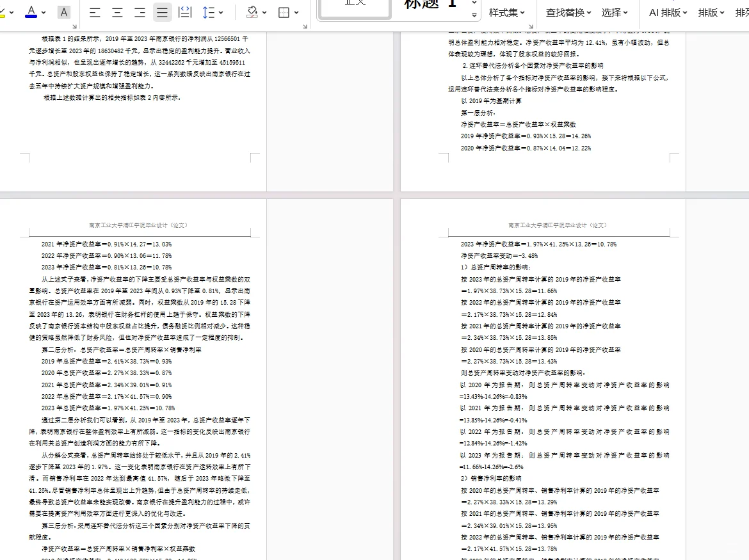The image size is (749, 560).
Task: Expand the borders dropdown arrow
Action: click(x=296, y=12)
